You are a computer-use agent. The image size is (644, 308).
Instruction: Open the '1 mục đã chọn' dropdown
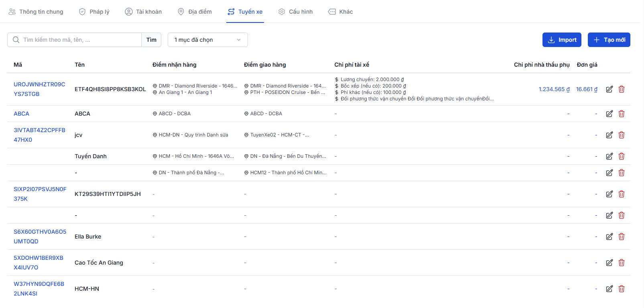pos(208,40)
